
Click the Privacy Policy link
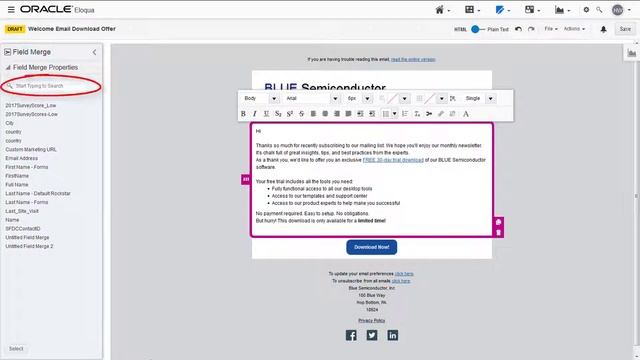tap(371, 321)
